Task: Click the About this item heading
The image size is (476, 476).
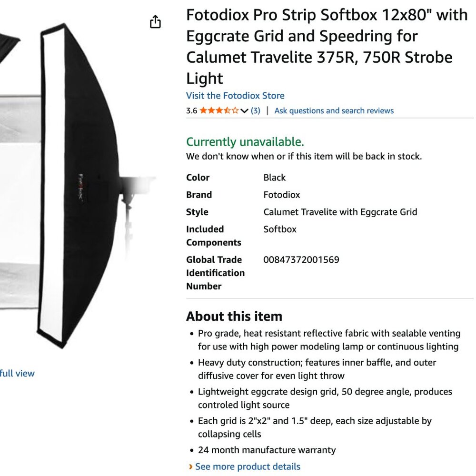Action: point(234,316)
